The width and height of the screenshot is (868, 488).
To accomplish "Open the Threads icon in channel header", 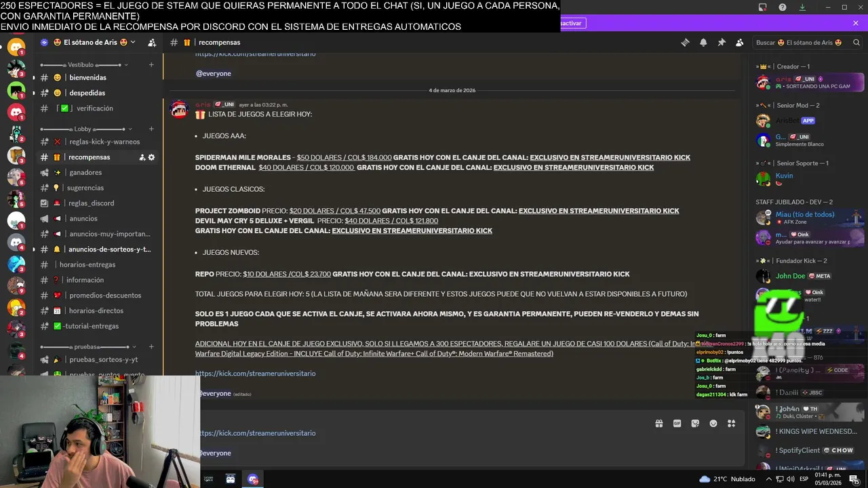I will (685, 42).
